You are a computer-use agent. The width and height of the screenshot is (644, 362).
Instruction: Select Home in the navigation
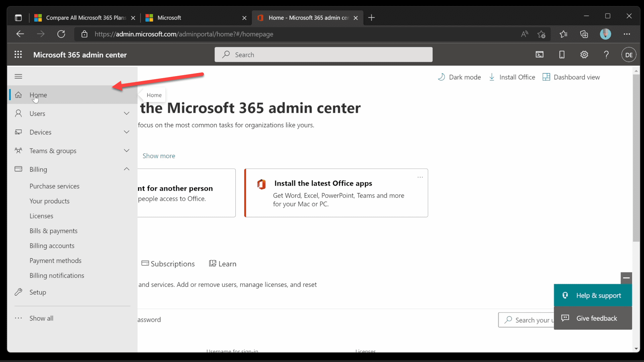point(72,95)
